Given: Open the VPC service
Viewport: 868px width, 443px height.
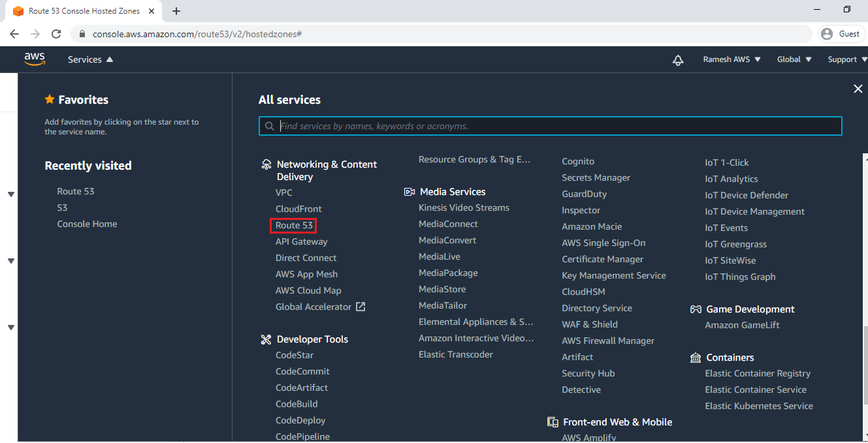Looking at the screenshot, I should pos(284,192).
